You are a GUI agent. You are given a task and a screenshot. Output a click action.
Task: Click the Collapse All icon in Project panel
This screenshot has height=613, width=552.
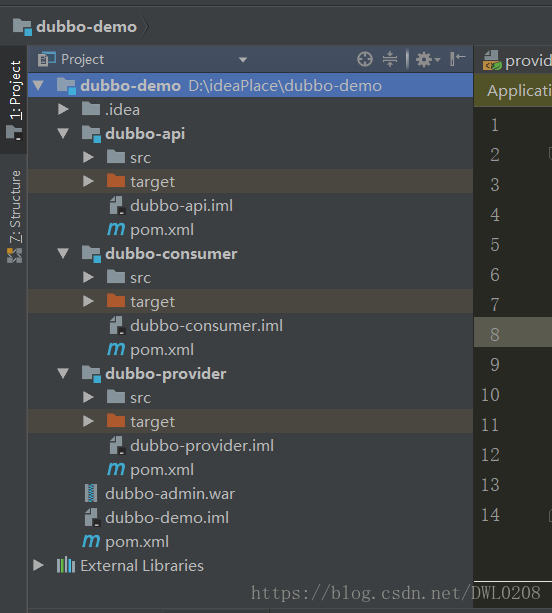[x=390, y=59]
